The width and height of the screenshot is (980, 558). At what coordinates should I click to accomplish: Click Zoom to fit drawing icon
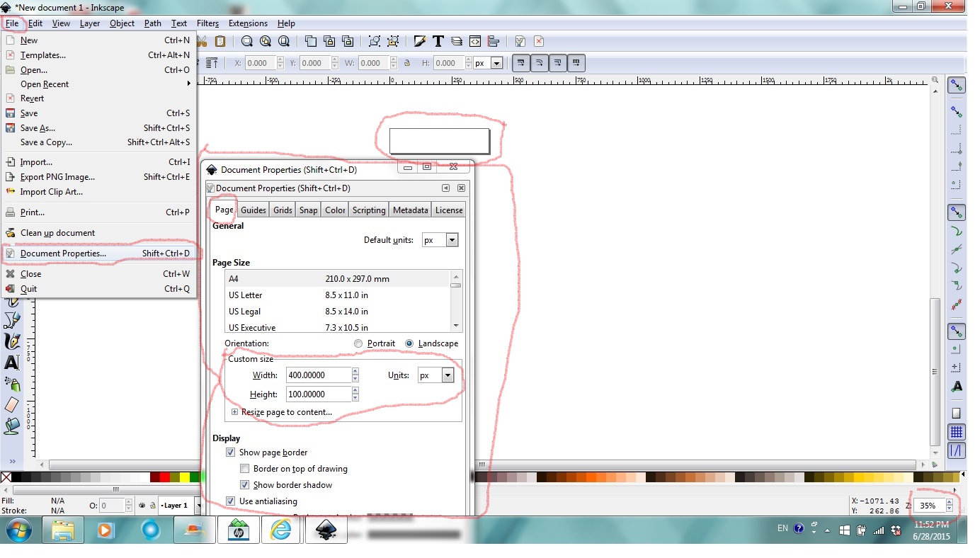(265, 41)
